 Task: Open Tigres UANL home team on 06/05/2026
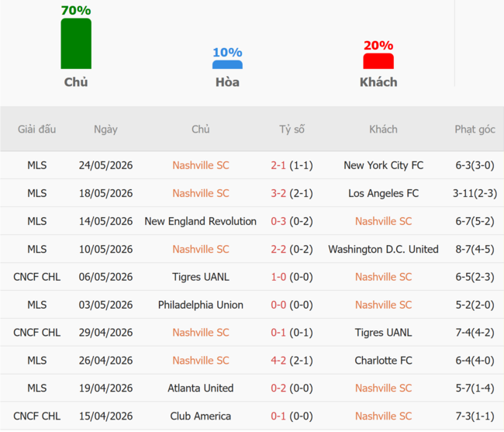201,277
